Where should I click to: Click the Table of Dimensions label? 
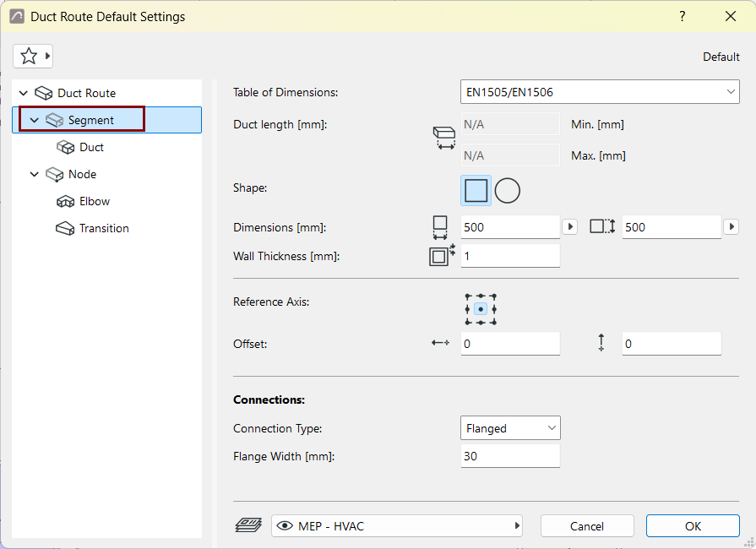(x=286, y=92)
